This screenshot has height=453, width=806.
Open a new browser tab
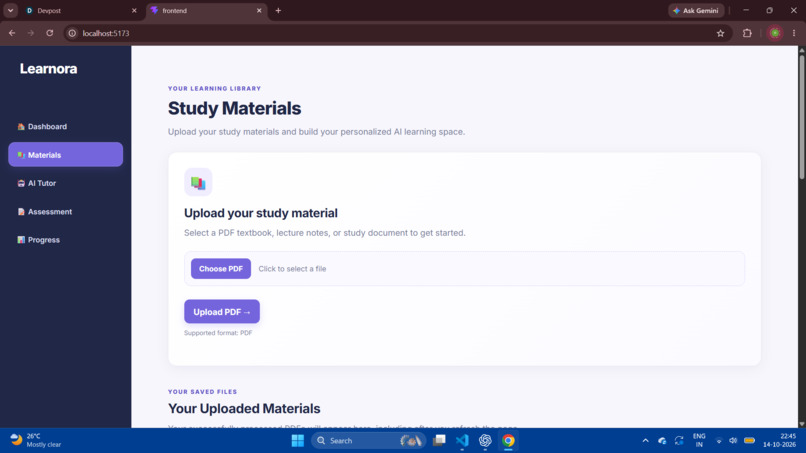pyautogui.click(x=278, y=10)
